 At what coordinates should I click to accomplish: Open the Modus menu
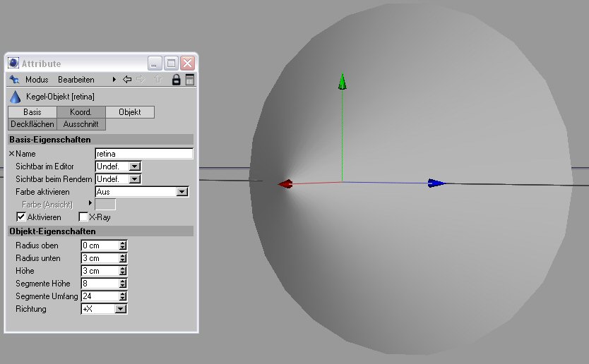pos(37,80)
